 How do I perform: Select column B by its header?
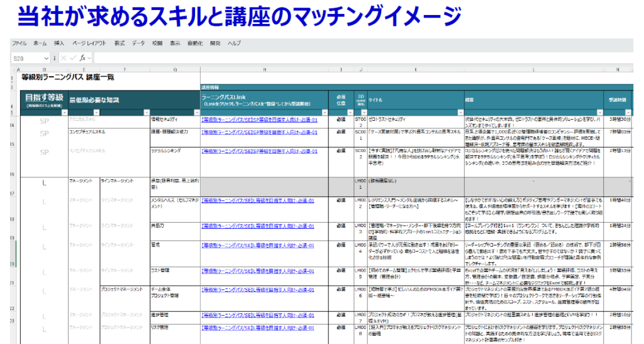pos(45,70)
